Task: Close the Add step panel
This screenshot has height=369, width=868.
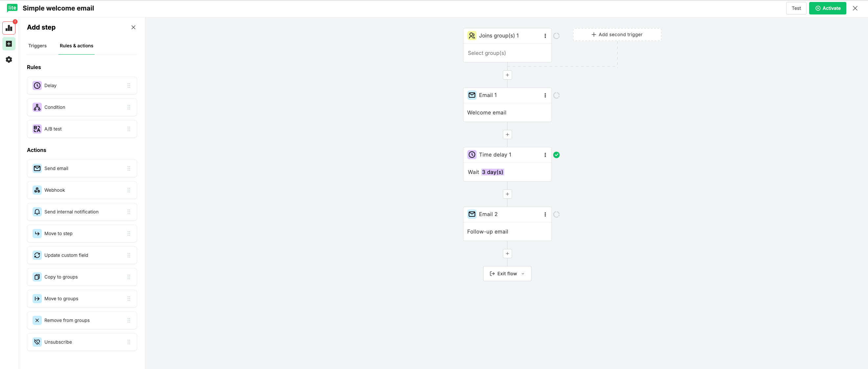Action: click(133, 27)
